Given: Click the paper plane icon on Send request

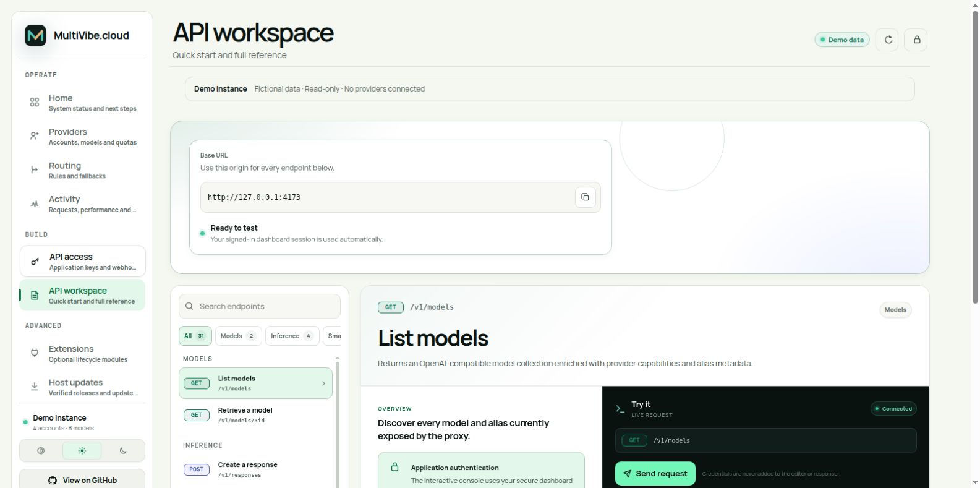Looking at the screenshot, I should click(627, 474).
